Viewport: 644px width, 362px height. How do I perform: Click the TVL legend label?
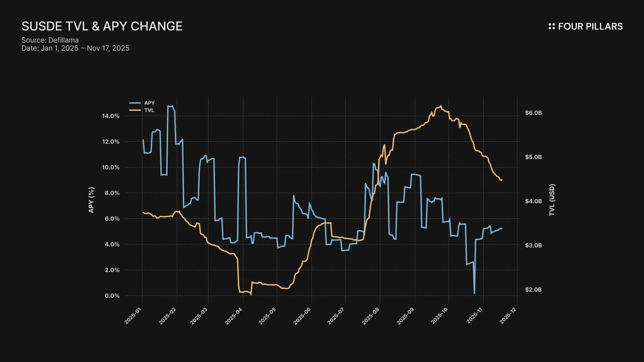coord(149,110)
